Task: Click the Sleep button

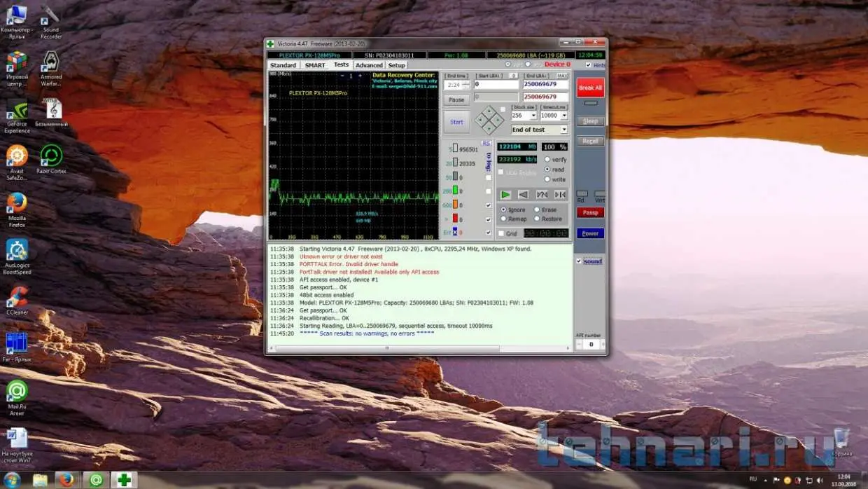Action: tap(590, 121)
